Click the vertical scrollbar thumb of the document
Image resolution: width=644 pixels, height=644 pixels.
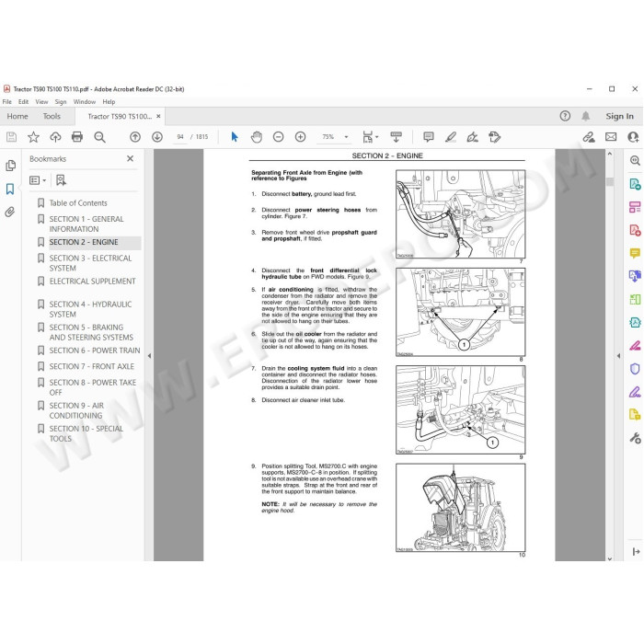click(x=609, y=181)
